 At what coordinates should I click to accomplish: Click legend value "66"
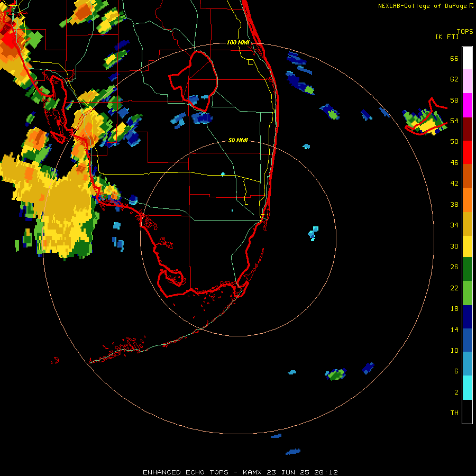(x=454, y=59)
